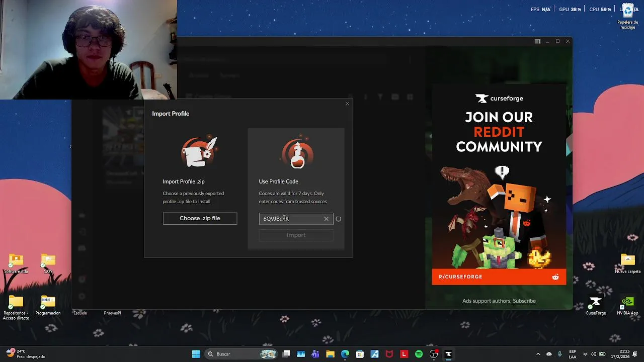
Task: Show hidden system tray icons
Action: pyautogui.click(x=538, y=354)
